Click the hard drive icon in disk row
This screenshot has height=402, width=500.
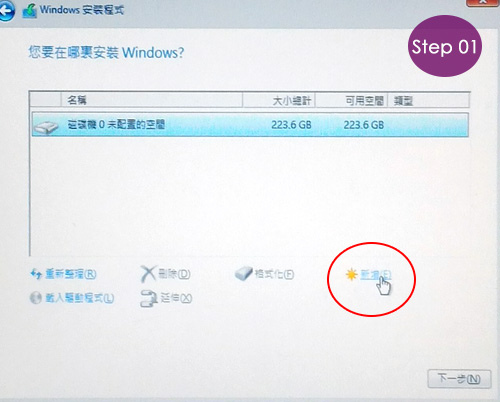tap(46, 127)
